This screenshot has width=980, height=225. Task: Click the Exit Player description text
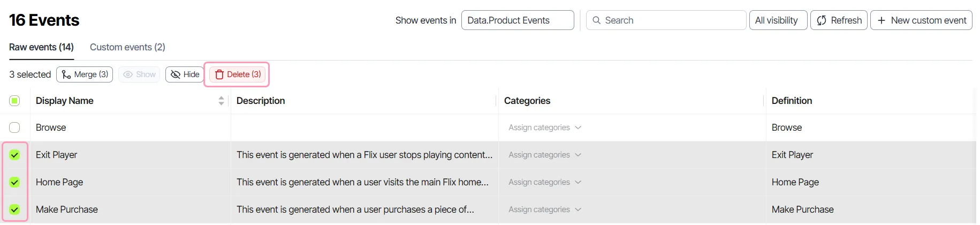364,155
